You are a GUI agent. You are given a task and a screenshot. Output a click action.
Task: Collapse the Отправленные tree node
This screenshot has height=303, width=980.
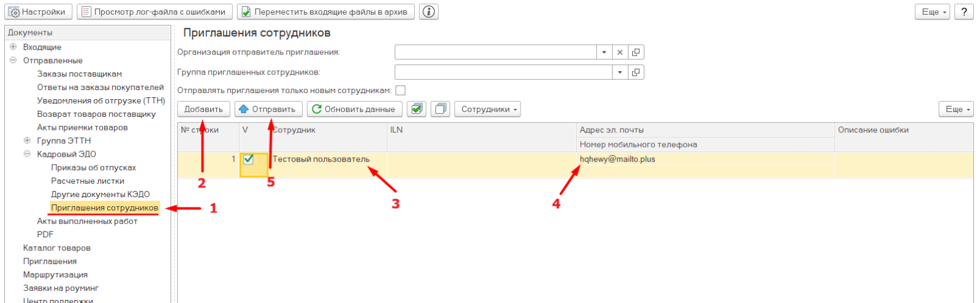13,60
